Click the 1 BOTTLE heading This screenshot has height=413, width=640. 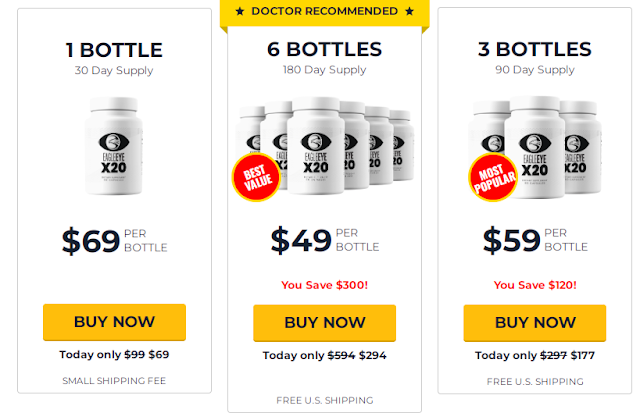(x=114, y=50)
